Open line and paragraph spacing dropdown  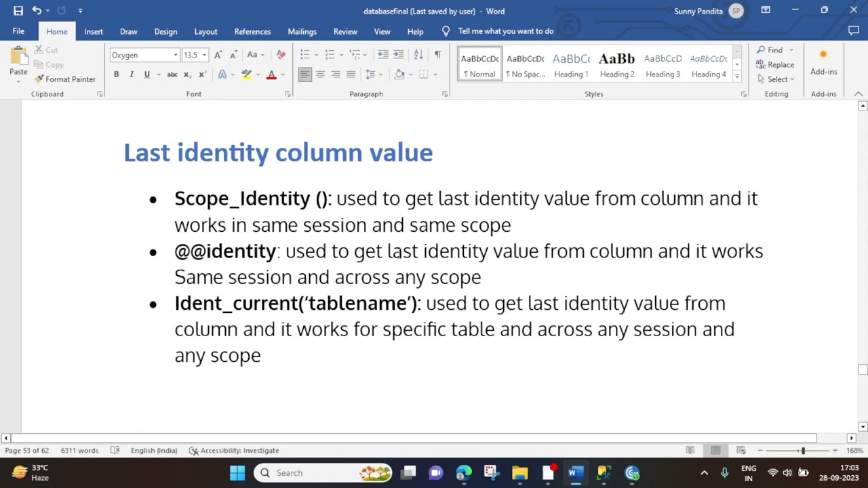tap(374, 75)
